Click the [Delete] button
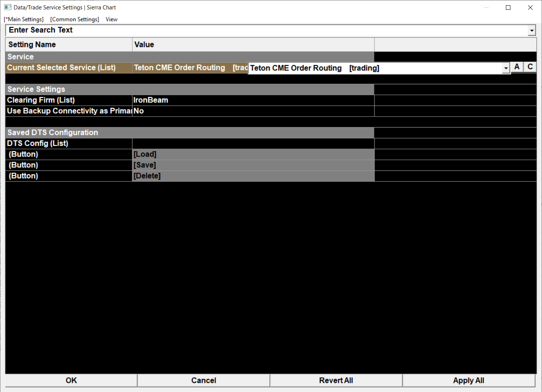Viewport: 542px width, 392px height. coord(253,176)
